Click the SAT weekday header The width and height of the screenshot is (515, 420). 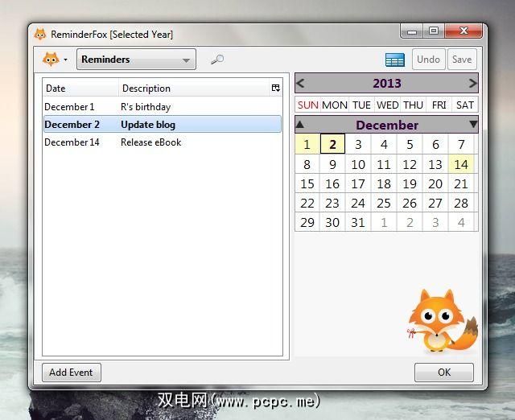pos(465,105)
